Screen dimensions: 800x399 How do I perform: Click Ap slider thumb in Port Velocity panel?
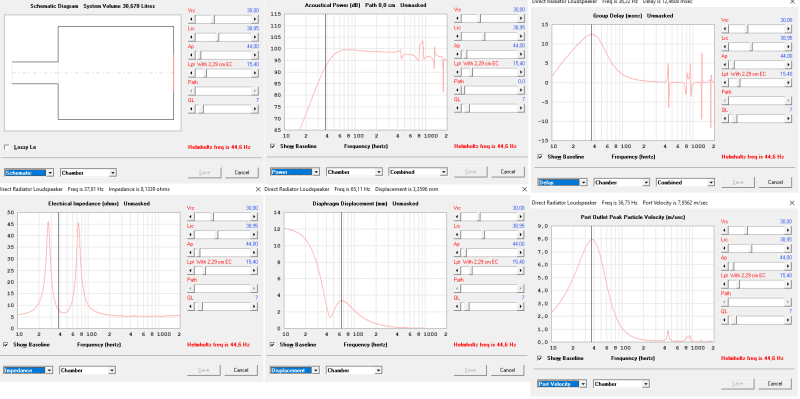tap(733, 266)
